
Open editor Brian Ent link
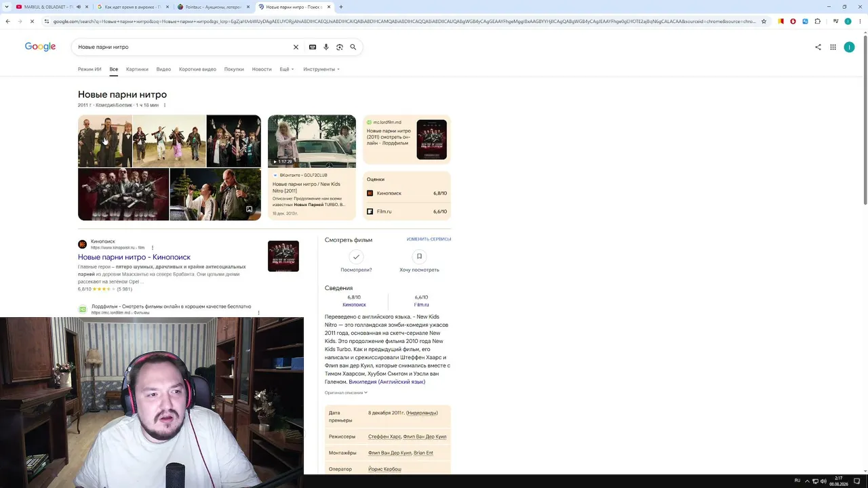coord(423,453)
